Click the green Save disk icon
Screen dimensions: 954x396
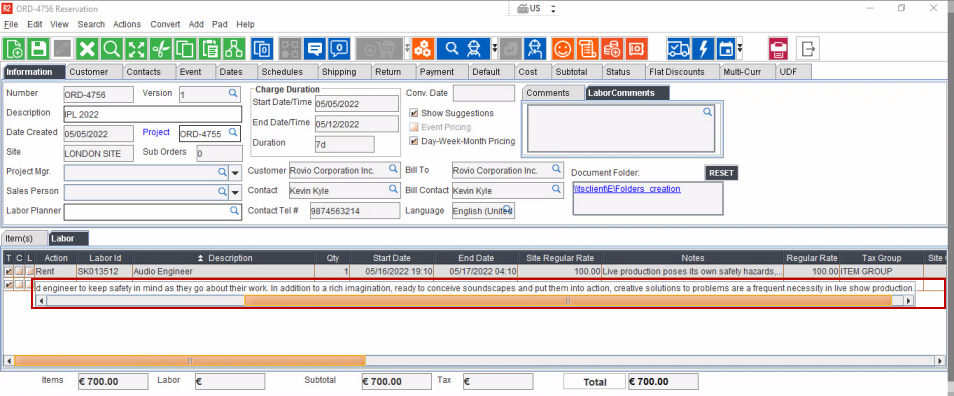pos(39,48)
